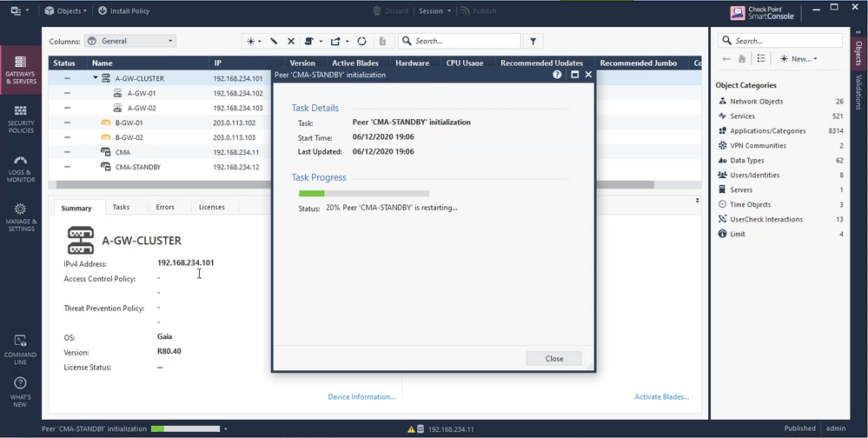Click the help icon in task dialog
This screenshot has height=438, width=868.
point(557,75)
